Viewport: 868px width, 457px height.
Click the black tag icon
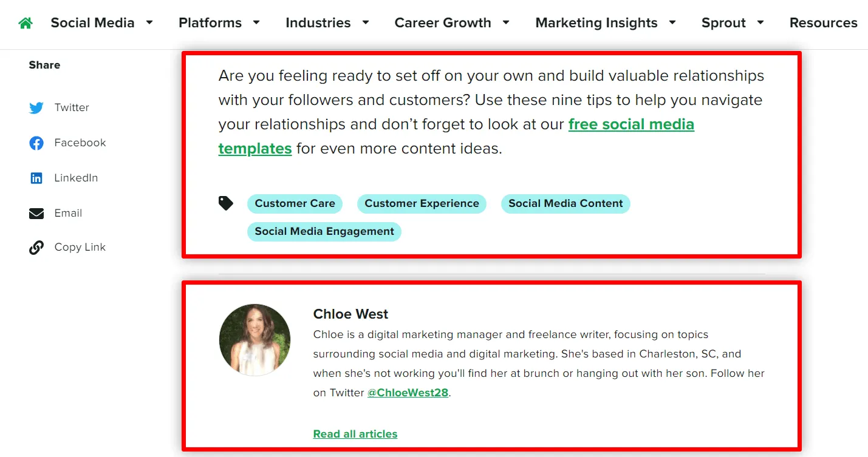[x=226, y=203]
